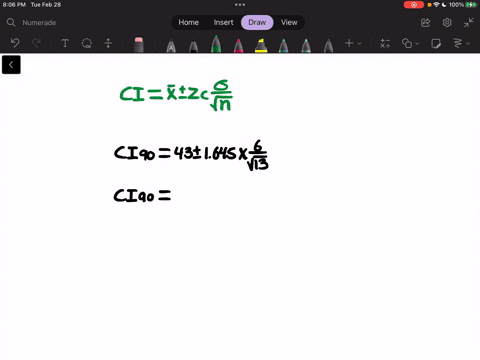The image size is (480, 360).
Task: Open the shapes tool
Action: point(407,43)
